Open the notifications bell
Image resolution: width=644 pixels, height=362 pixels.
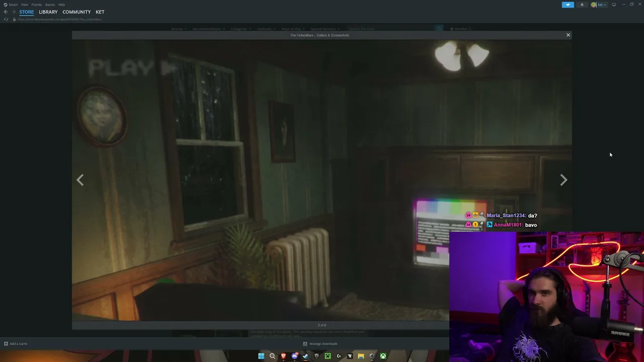click(582, 5)
